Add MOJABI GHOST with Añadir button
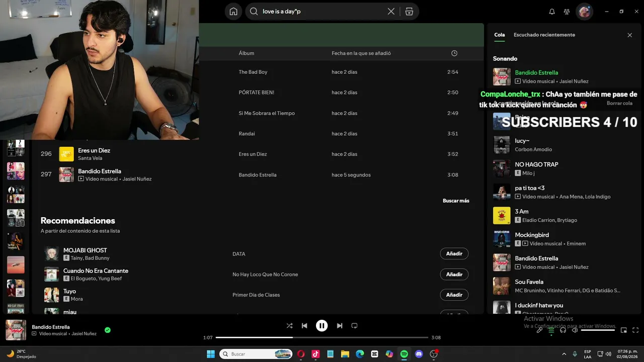The image size is (644, 362). [x=454, y=254]
